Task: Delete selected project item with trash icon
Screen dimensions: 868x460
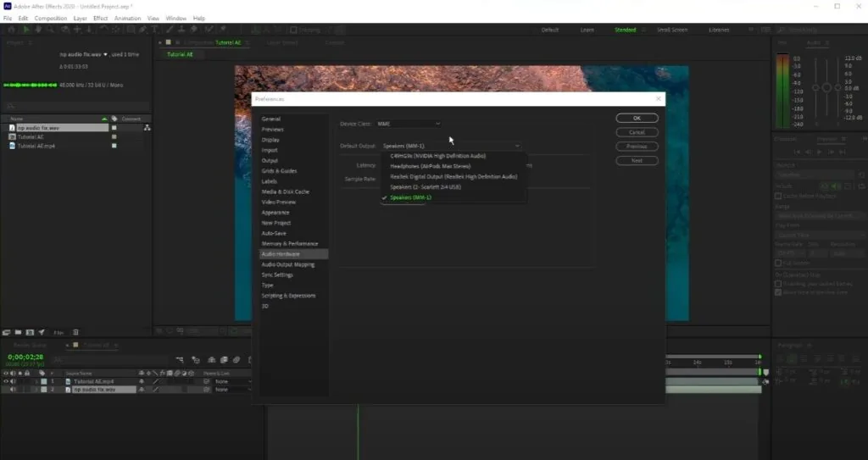Action: tap(75, 332)
